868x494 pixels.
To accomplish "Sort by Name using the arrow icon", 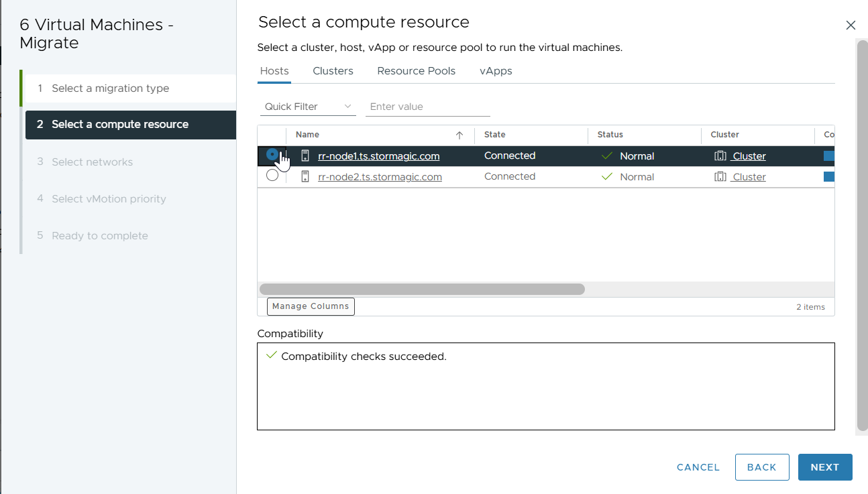I will (x=459, y=135).
